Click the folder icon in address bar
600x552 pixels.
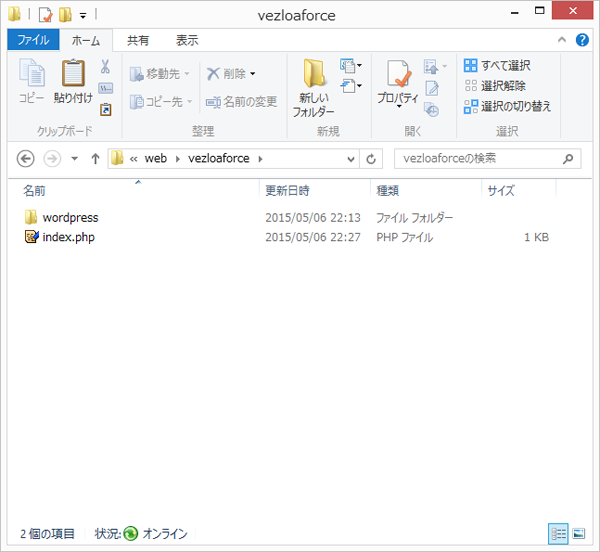[117, 158]
